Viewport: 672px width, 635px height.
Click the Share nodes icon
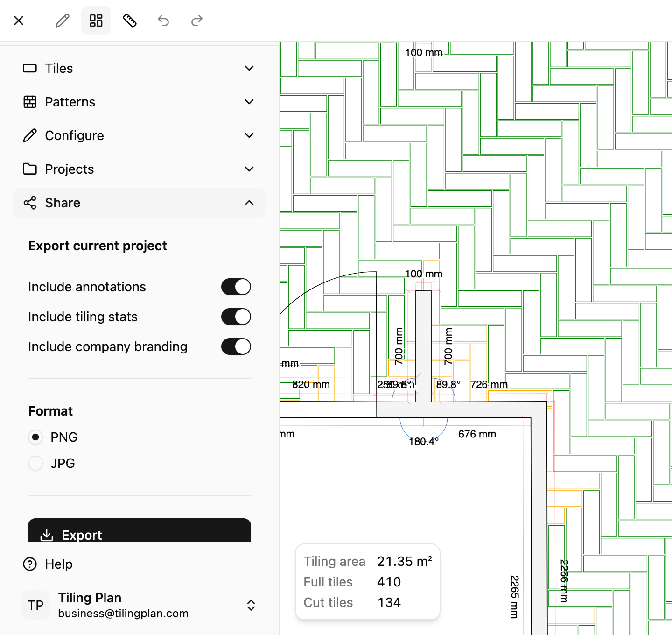tap(30, 203)
